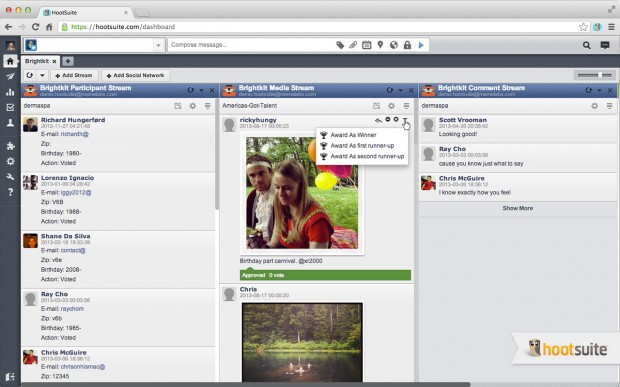Screen dimensions: 620x387
Task: Open the Settings gear in left sidebar
Action: click(10, 161)
